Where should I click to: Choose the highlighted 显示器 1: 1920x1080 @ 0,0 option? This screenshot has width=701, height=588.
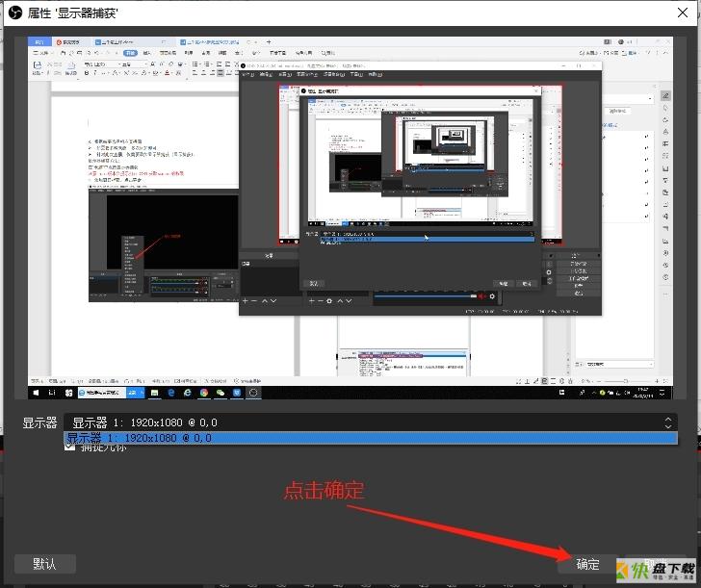[x=371, y=438]
